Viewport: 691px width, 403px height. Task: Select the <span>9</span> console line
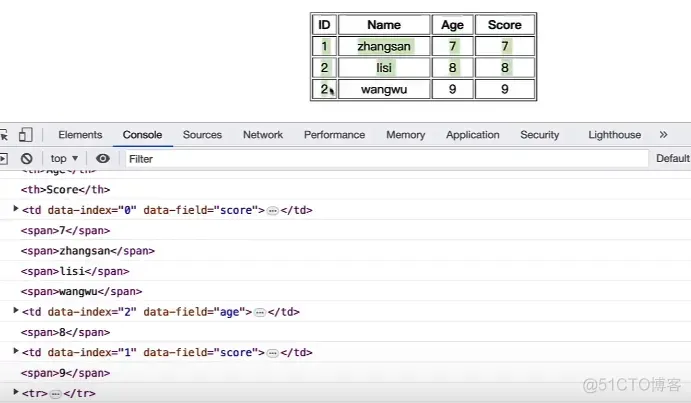(x=65, y=373)
